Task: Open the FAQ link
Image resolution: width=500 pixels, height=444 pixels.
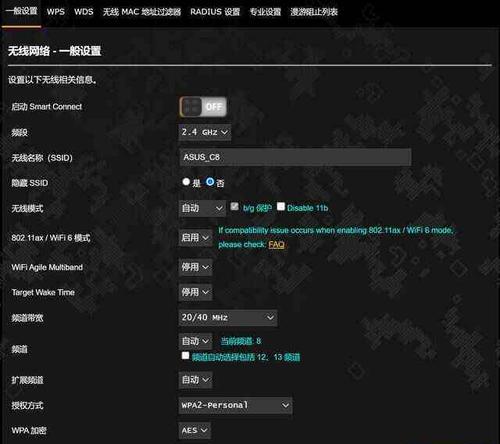Action: [276, 245]
